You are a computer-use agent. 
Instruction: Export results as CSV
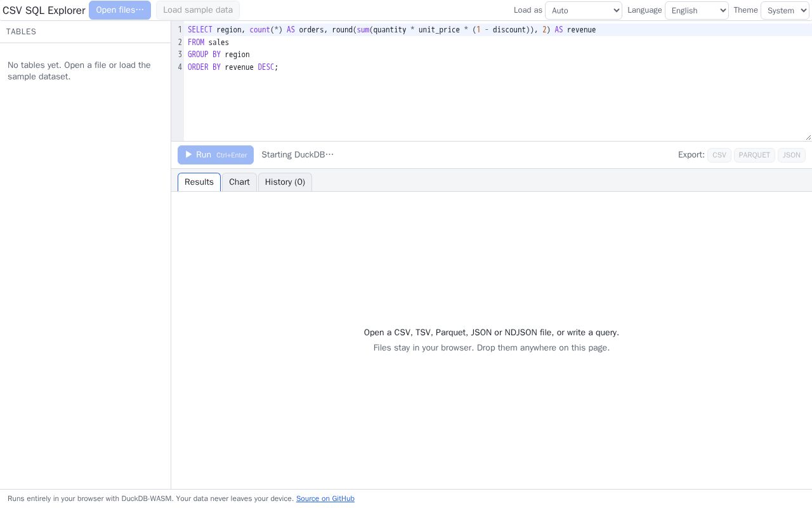click(719, 155)
